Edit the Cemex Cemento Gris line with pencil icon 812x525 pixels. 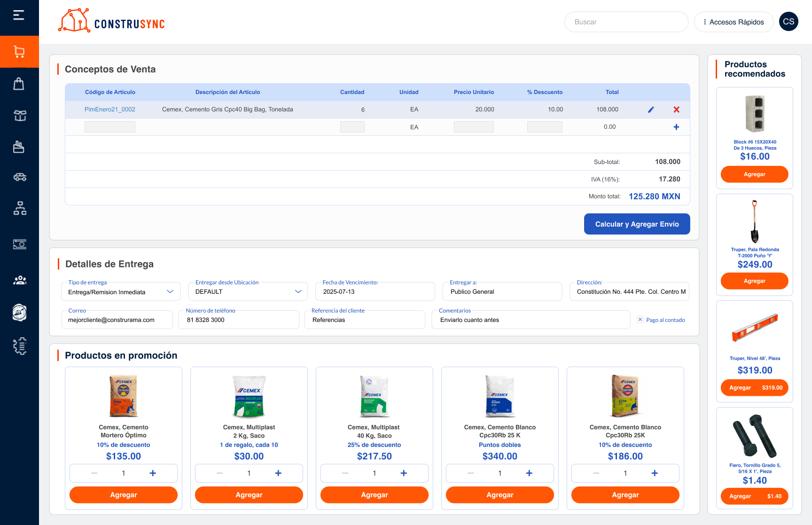pos(651,110)
